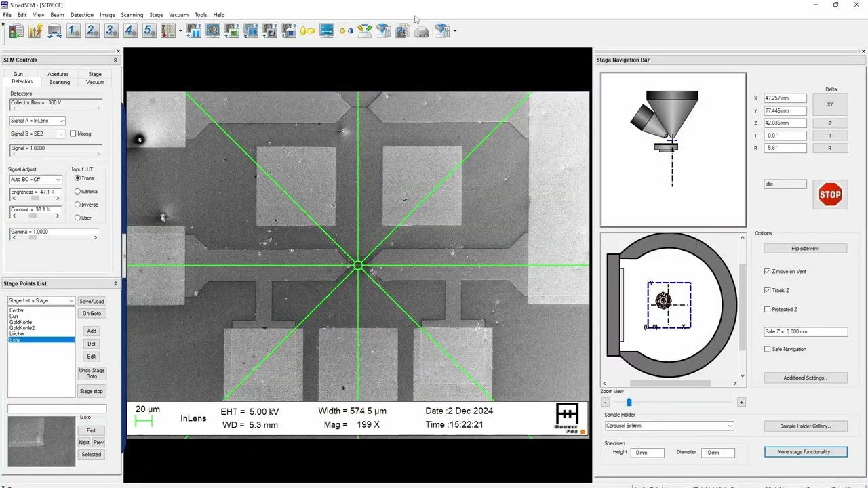Enable the Protected Z checkbox
The width and height of the screenshot is (868, 488).
tap(768, 310)
